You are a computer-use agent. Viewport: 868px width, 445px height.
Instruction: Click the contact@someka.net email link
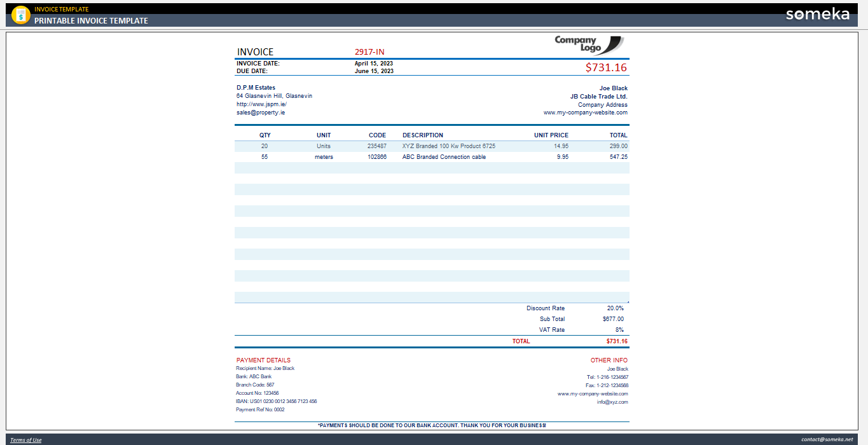click(827, 439)
